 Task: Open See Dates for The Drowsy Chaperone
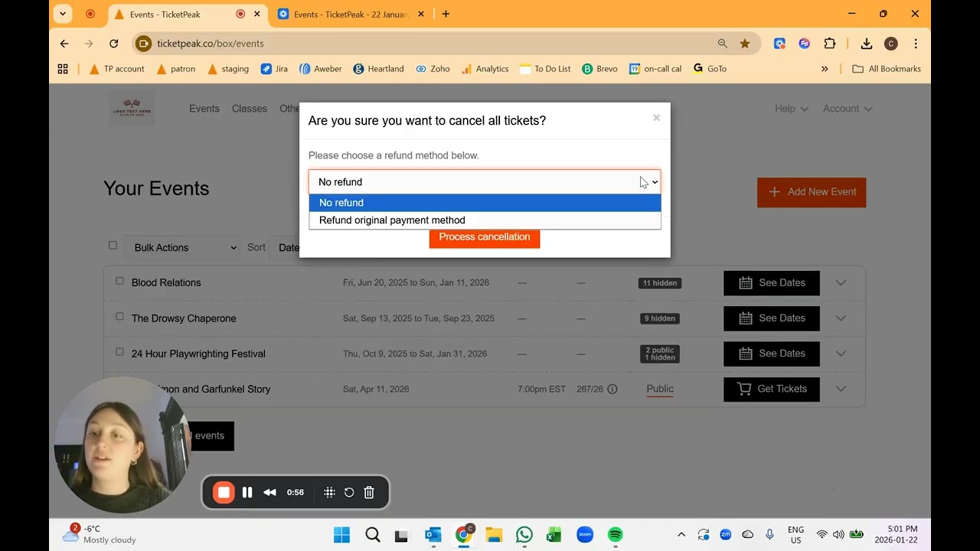click(x=772, y=318)
